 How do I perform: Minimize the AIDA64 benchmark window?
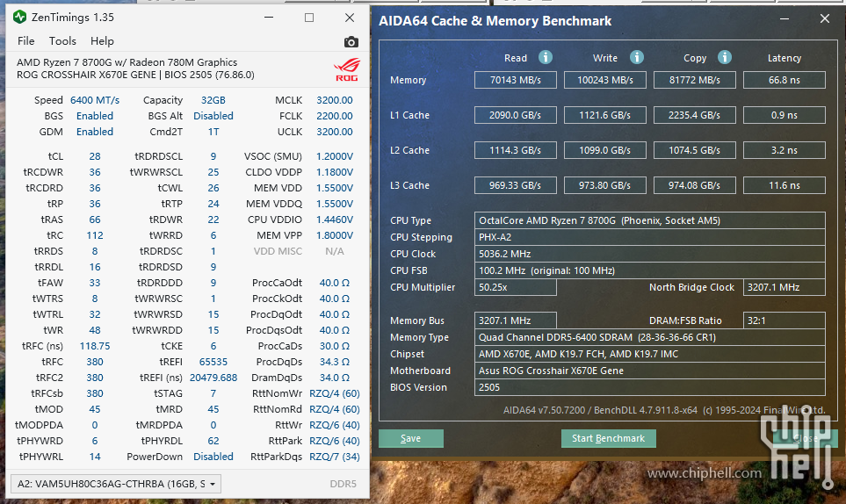(785, 18)
